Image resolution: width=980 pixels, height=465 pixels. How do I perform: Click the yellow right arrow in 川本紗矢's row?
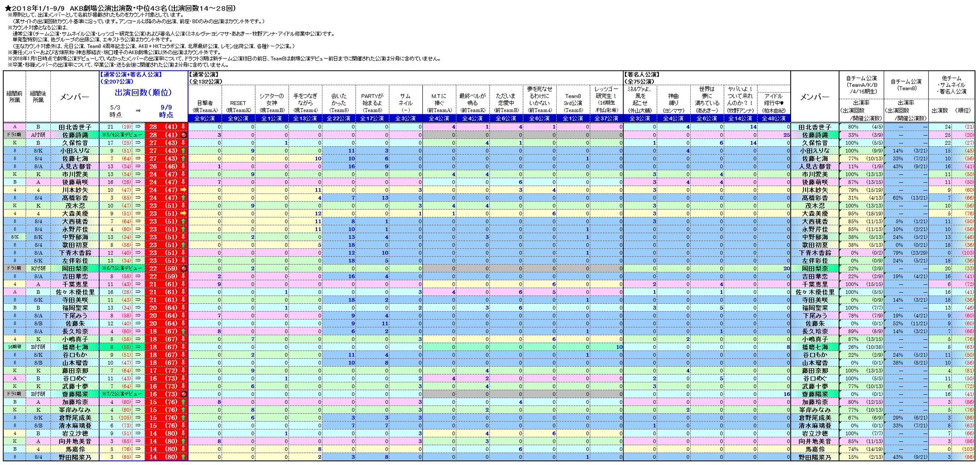coord(183,190)
